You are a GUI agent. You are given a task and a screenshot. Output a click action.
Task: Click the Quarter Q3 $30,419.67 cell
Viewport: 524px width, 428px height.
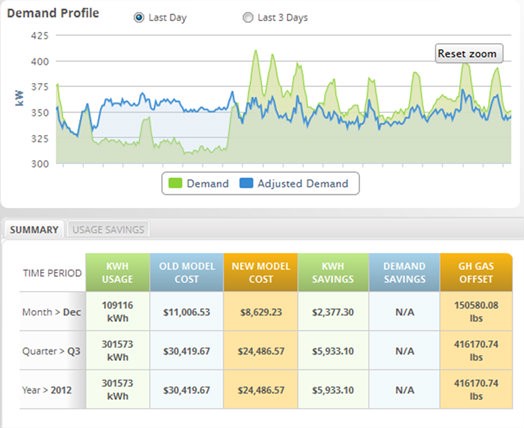(187, 350)
